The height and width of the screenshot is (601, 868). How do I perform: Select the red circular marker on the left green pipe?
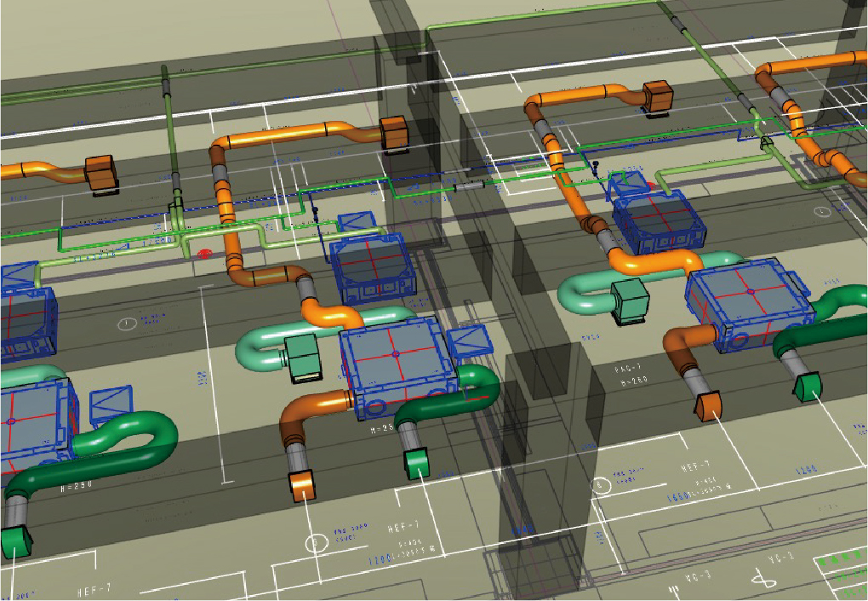point(204,253)
